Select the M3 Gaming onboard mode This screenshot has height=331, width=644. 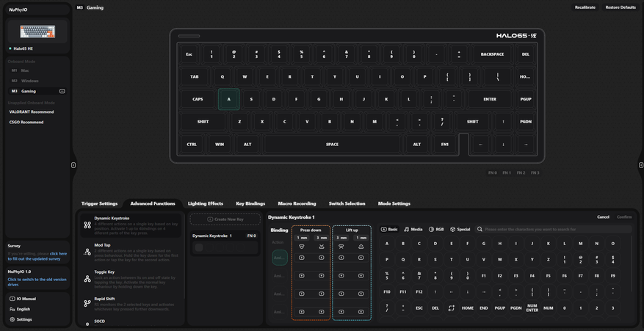tap(37, 91)
